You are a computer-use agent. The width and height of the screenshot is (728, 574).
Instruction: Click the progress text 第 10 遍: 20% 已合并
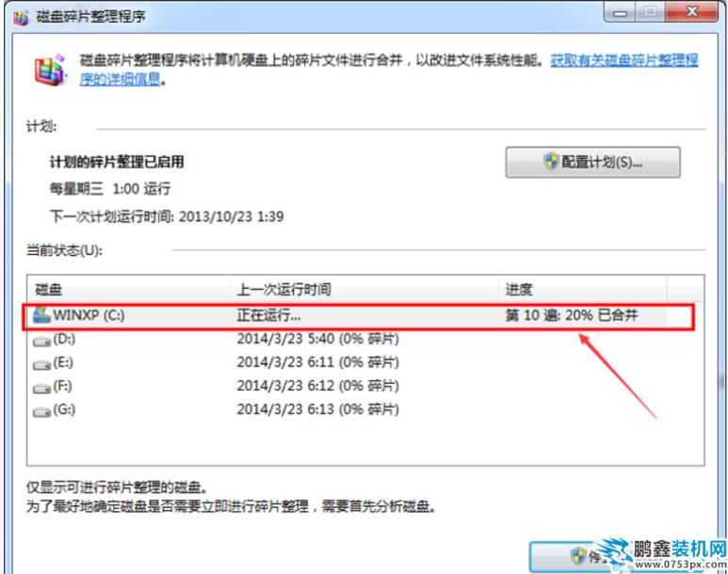[x=571, y=315]
